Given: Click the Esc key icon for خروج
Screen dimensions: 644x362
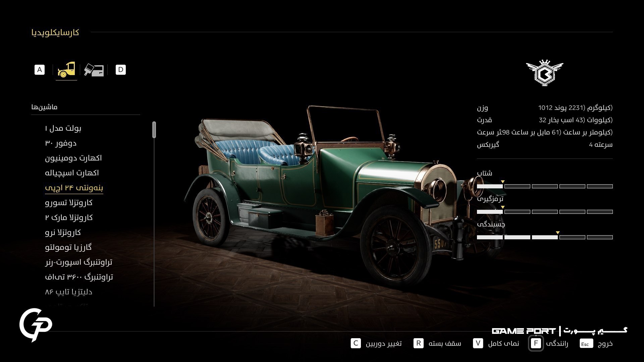Looking at the screenshot, I should pyautogui.click(x=586, y=344).
